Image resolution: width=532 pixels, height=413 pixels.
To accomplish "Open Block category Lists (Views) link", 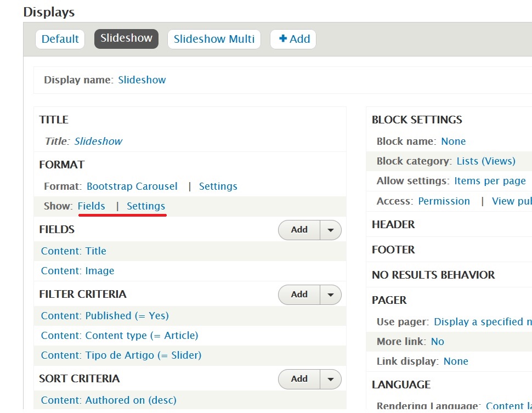I will 486,161.
